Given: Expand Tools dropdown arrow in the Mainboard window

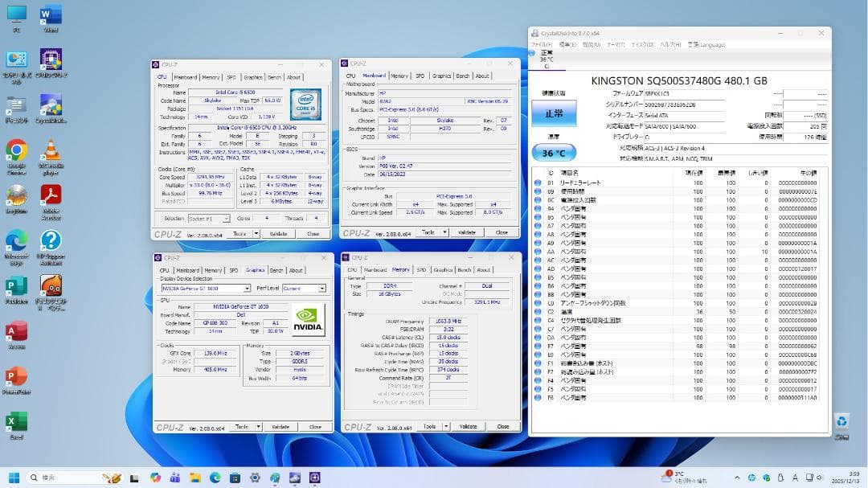Looking at the screenshot, I should (x=444, y=232).
